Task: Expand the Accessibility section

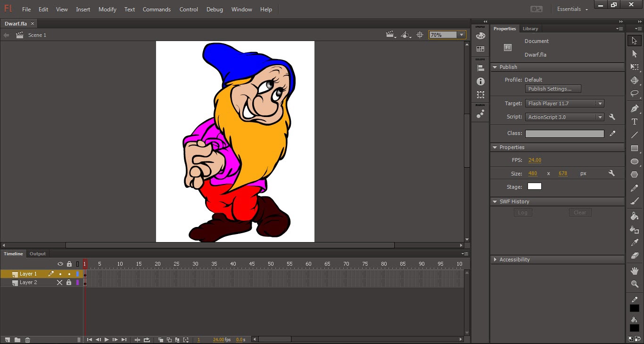Action: (x=514, y=260)
